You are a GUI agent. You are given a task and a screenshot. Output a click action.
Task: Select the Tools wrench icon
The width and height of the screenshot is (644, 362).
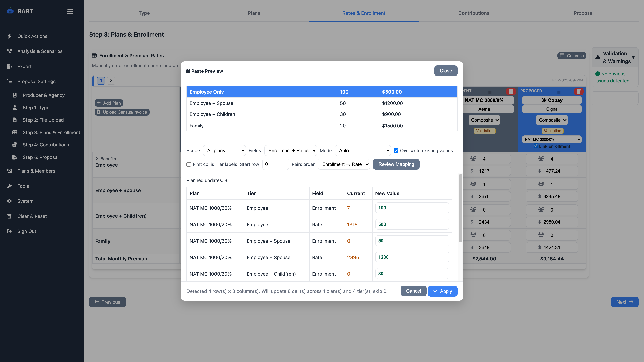click(10, 186)
